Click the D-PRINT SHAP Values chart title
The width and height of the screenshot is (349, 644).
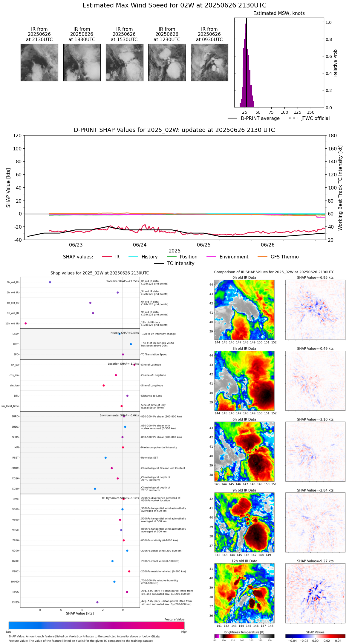174,130
